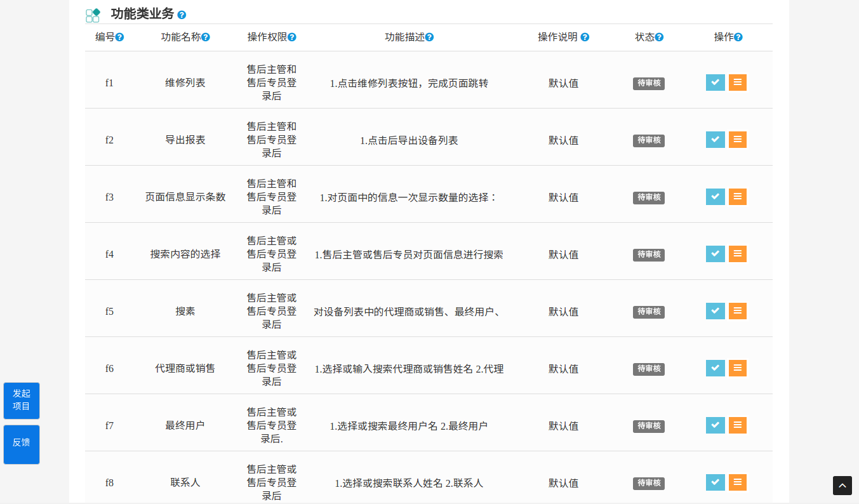The width and height of the screenshot is (859, 504).
Task: Click the f1 number cell
Action: click(x=109, y=83)
